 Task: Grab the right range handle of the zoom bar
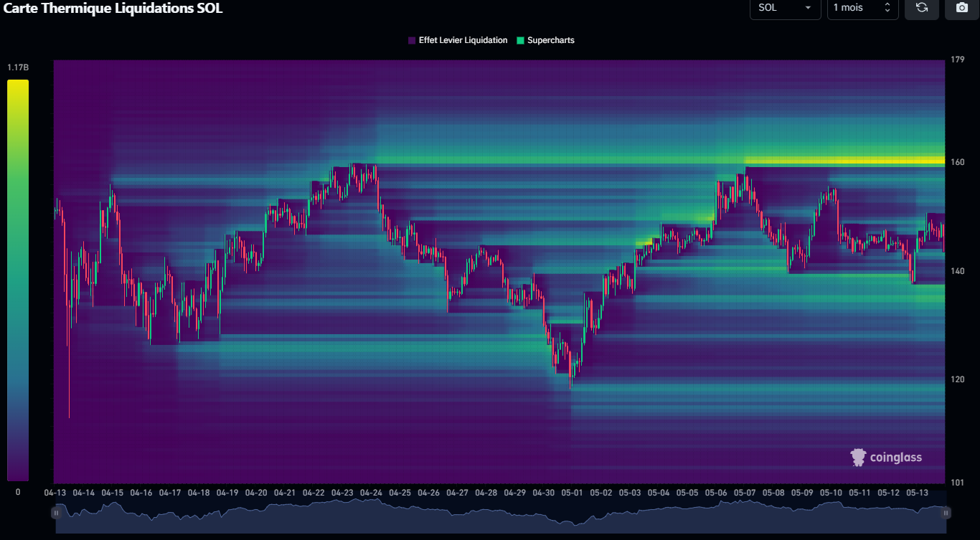946,513
